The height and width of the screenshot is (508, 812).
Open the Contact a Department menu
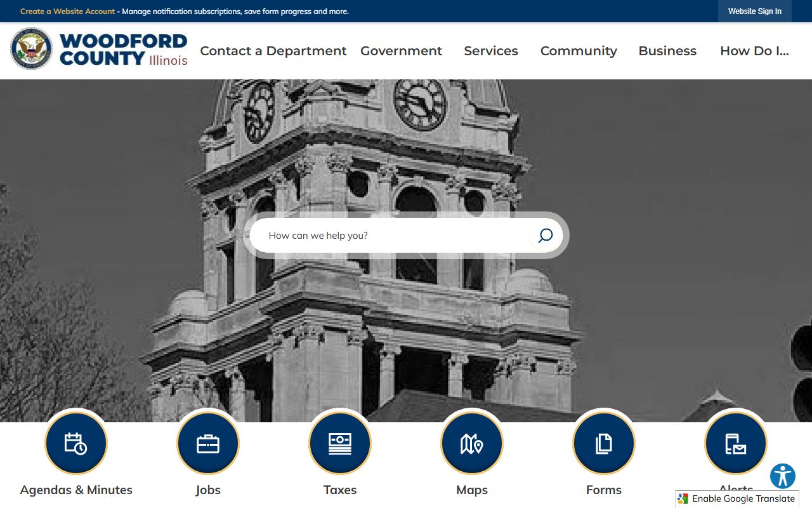point(273,51)
